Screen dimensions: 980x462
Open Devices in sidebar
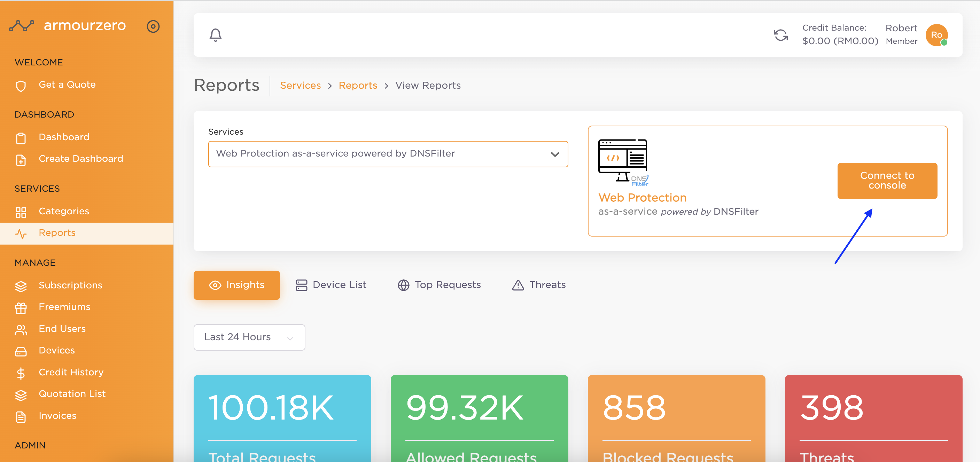[87, 351]
